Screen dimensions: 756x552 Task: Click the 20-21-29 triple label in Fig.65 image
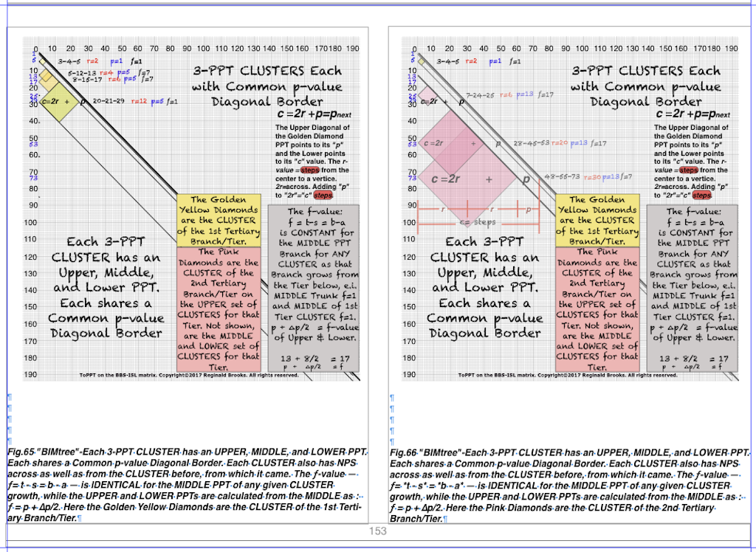(x=109, y=101)
